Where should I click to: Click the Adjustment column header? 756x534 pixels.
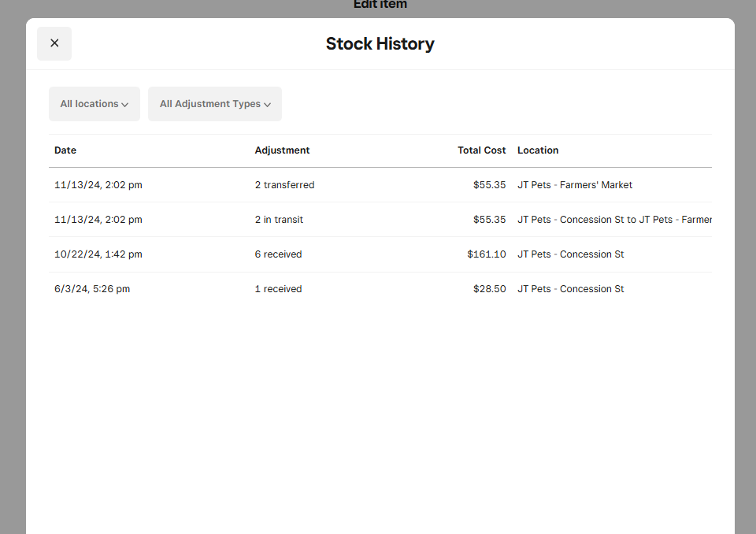click(282, 150)
